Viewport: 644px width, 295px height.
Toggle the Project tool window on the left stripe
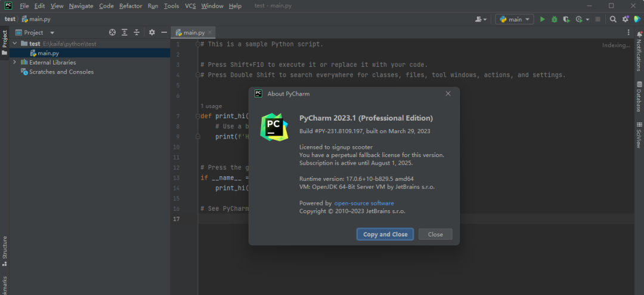[5, 43]
